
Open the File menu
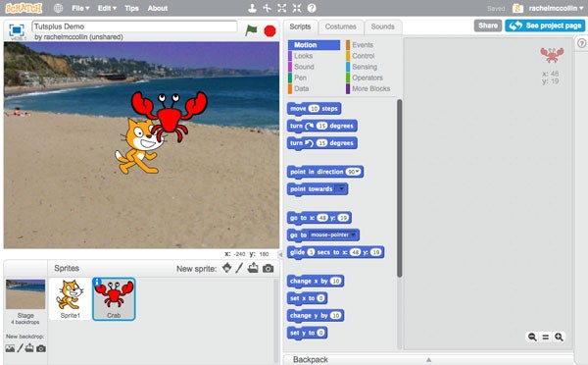point(80,8)
